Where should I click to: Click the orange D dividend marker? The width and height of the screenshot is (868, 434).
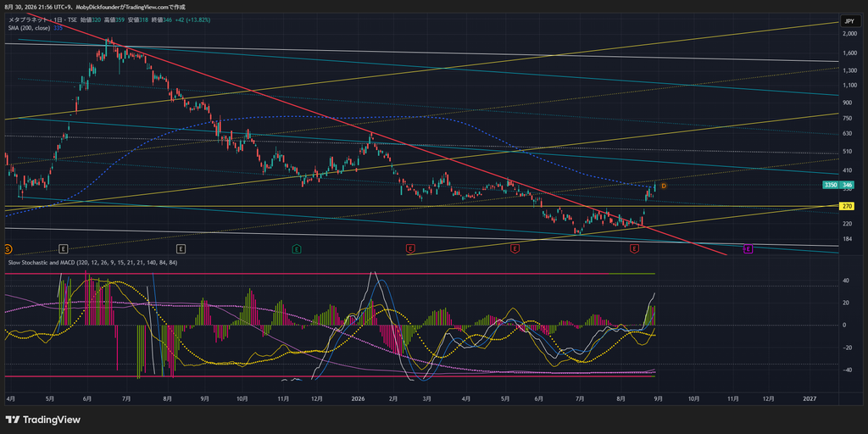(x=663, y=186)
